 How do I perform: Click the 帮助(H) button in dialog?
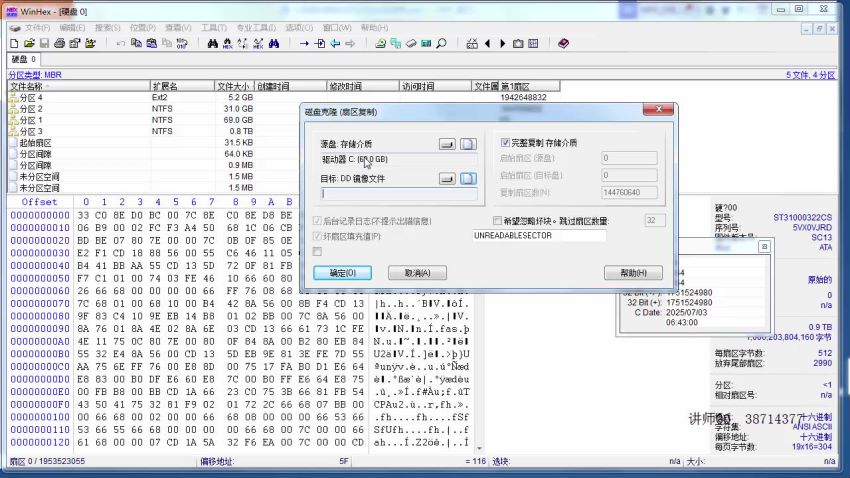point(633,273)
